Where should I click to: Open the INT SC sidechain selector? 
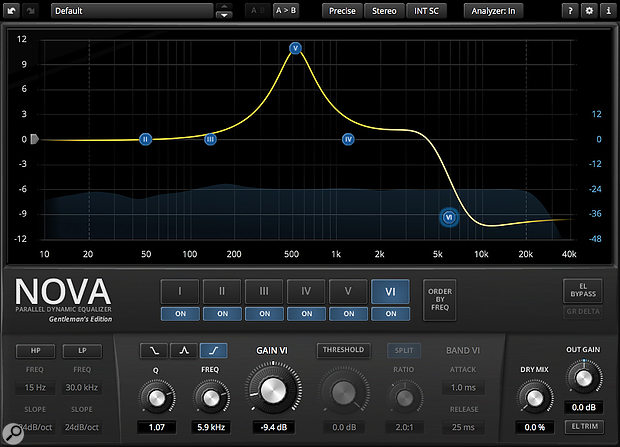[x=426, y=11]
